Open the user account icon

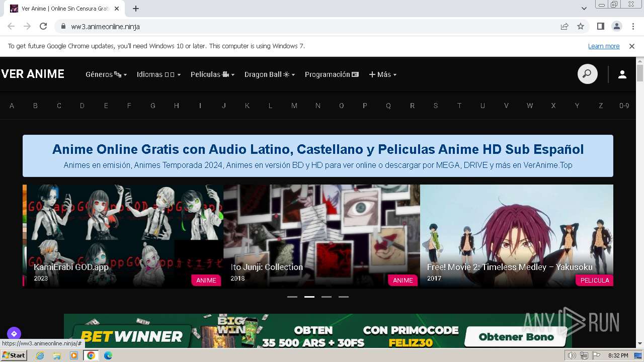coord(622,74)
